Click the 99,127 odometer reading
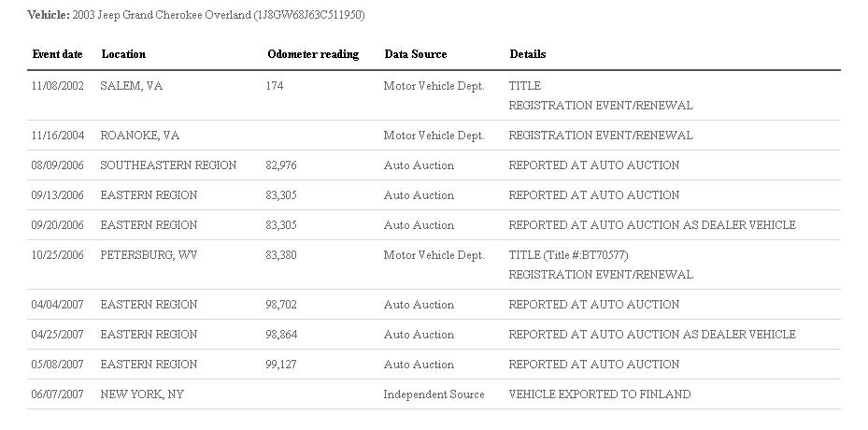Viewport: 868px width, 430px height. coord(281,364)
